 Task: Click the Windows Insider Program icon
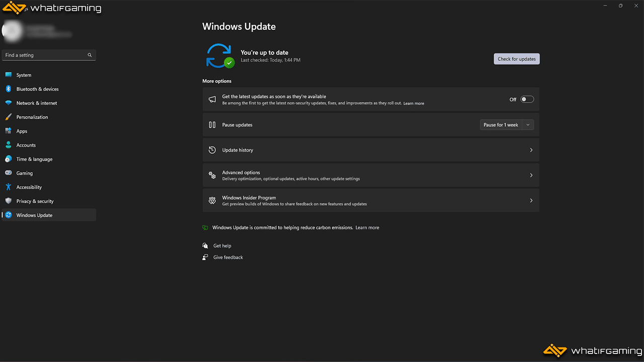pos(212,201)
